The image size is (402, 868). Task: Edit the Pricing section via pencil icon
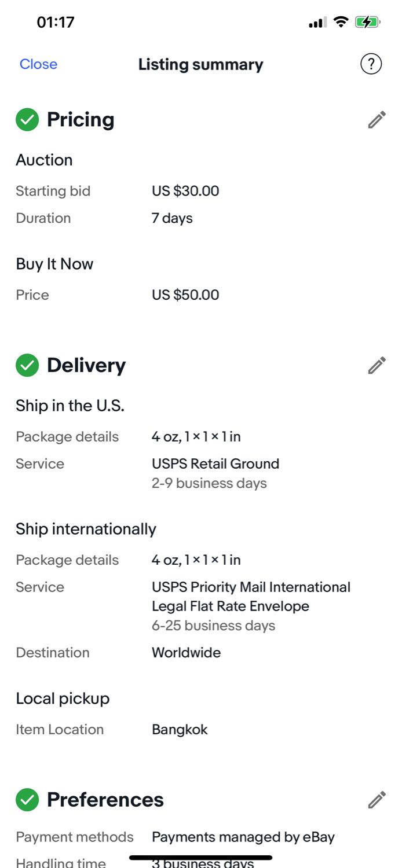377,120
